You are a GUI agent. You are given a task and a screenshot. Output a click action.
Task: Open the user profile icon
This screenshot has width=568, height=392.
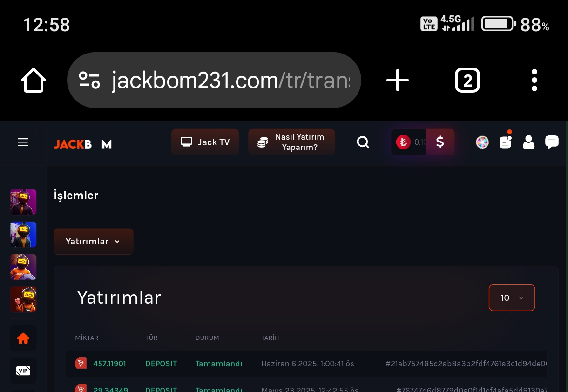[528, 142]
